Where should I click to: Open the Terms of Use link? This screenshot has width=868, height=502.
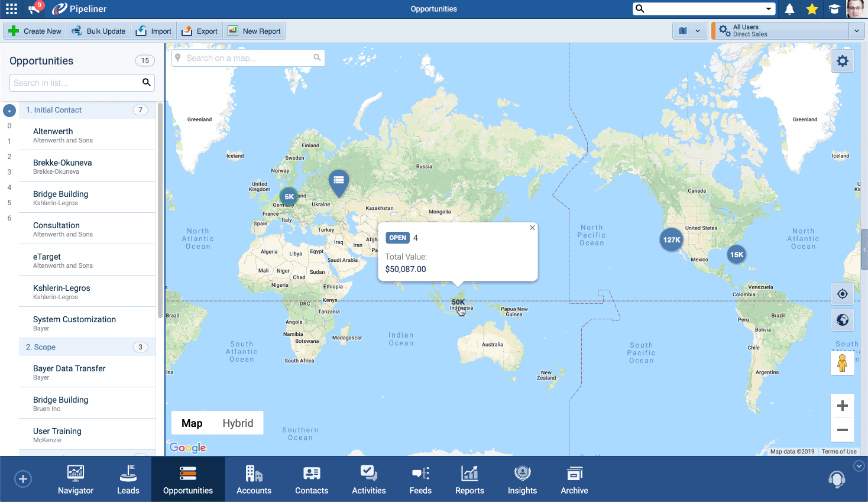[x=839, y=451]
